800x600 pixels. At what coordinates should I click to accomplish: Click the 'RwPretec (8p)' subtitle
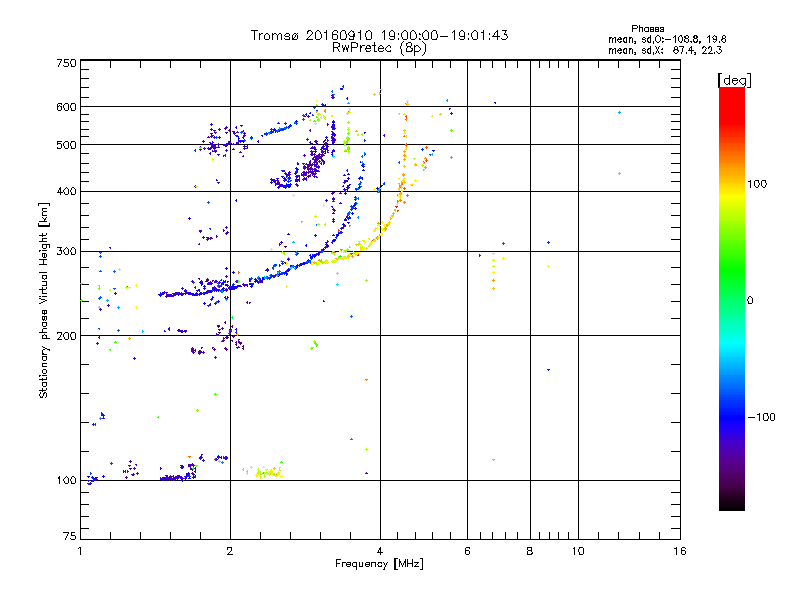(x=379, y=48)
